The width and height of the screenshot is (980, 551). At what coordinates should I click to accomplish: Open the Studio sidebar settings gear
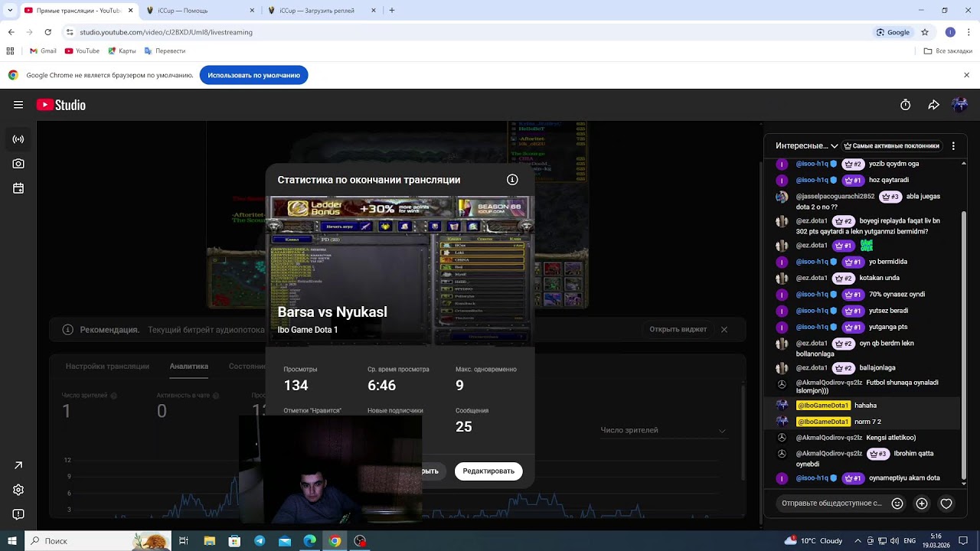[18, 490]
